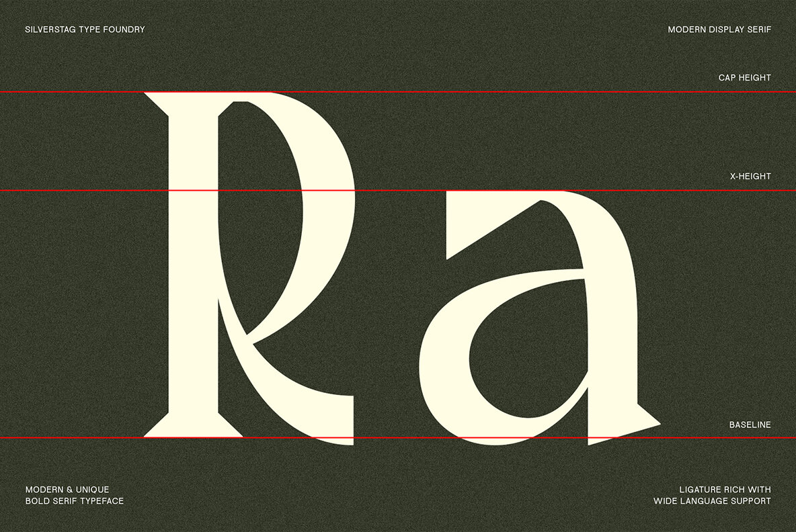Click the SILVERSTAG TYPE FOUNDRY text

[85, 30]
